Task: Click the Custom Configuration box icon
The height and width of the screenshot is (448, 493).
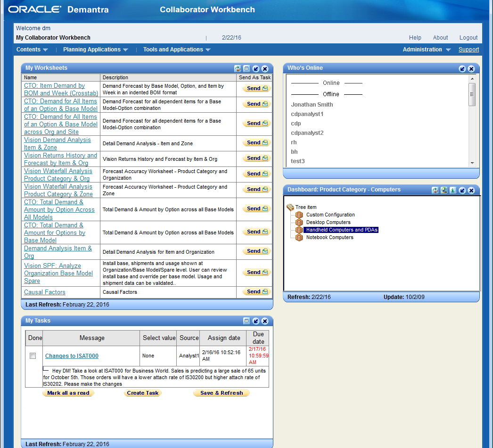Action: tap(299, 215)
